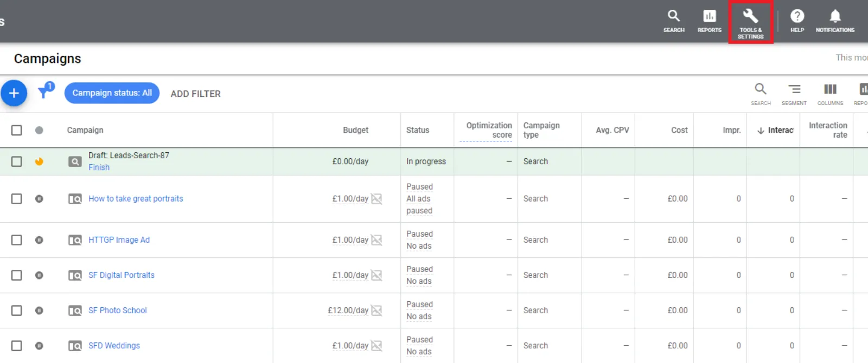The height and width of the screenshot is (363, 868).
Task: Open the SF Photo School campaign
Action: tap(118, 310)
